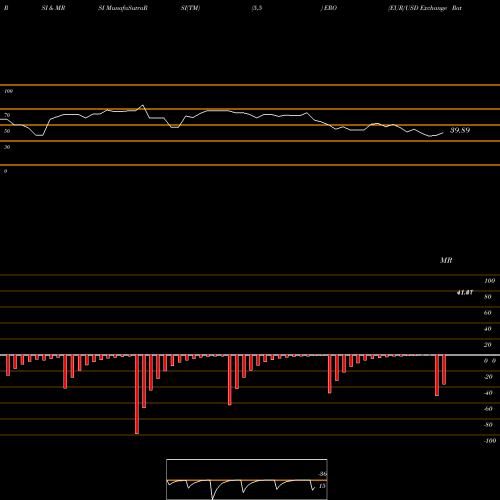The image size is (500, 500).
Task: Select the 'SI & MR' header text
Action: tap(53, 8)
